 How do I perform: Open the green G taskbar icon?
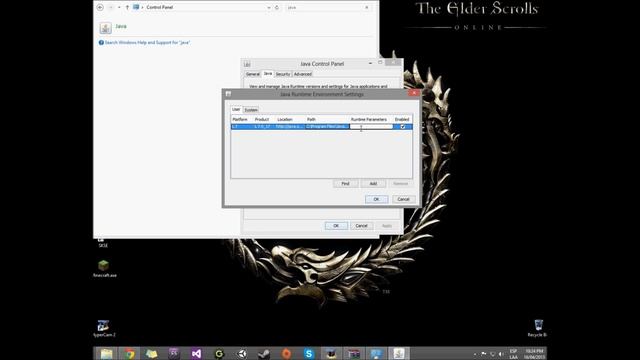pos(219,353)
